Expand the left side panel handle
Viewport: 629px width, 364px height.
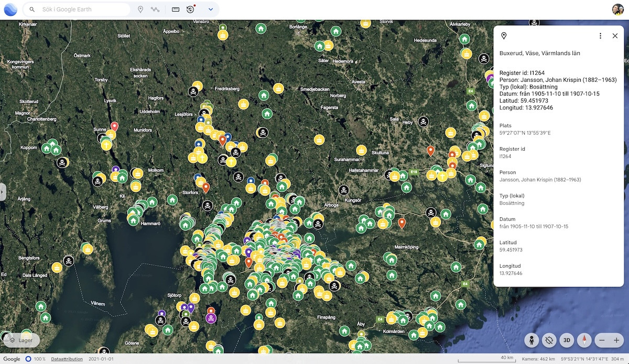coord(3,192)
